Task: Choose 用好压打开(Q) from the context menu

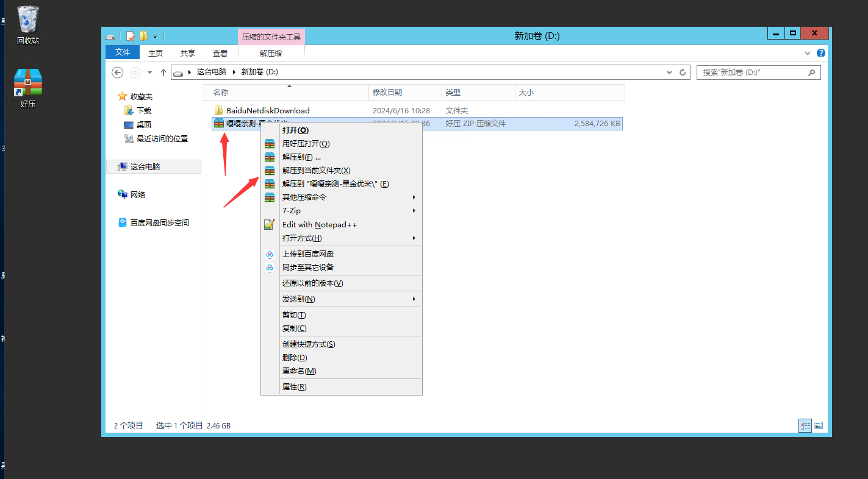Action: coord(342,143)
